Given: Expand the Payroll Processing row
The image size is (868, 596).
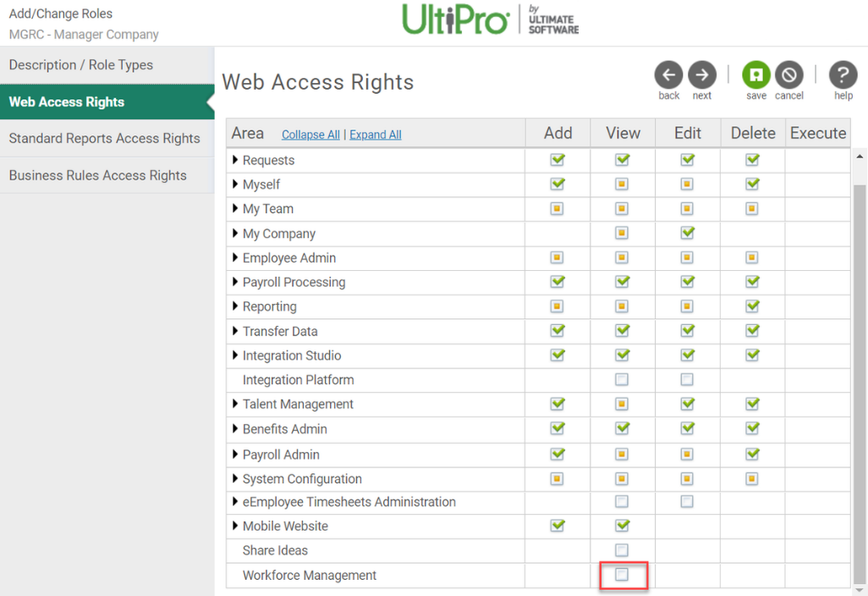Looking at the screenshot, I should [235, 282].
